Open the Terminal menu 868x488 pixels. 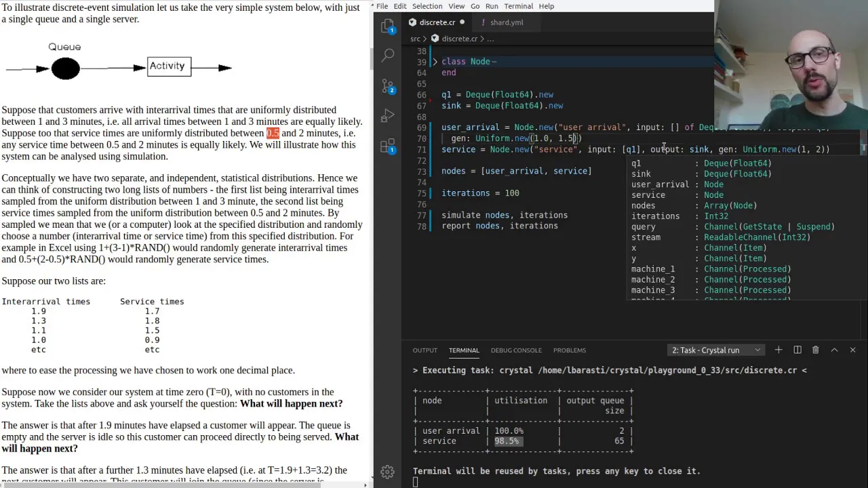coord(518,6)
